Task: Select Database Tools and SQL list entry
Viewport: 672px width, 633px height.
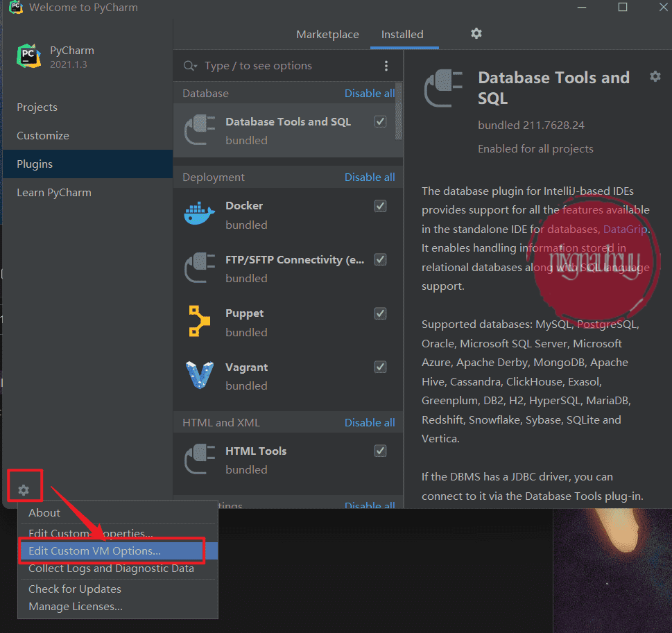Action: [288, 130]
